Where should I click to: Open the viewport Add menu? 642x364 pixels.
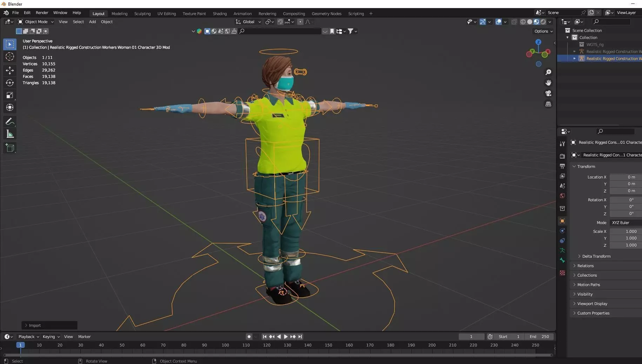[92, 22]
